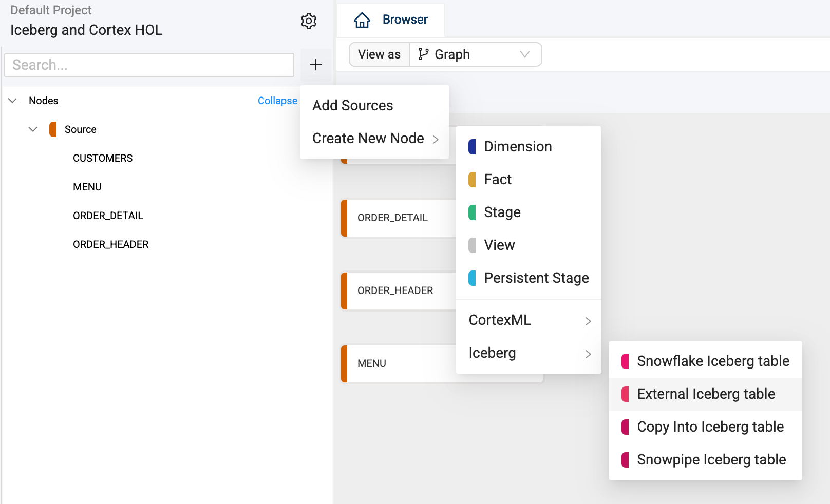Click the Graph branch icon
The width and height of the screenshot is (830, 504).
[x=423, y=54]
